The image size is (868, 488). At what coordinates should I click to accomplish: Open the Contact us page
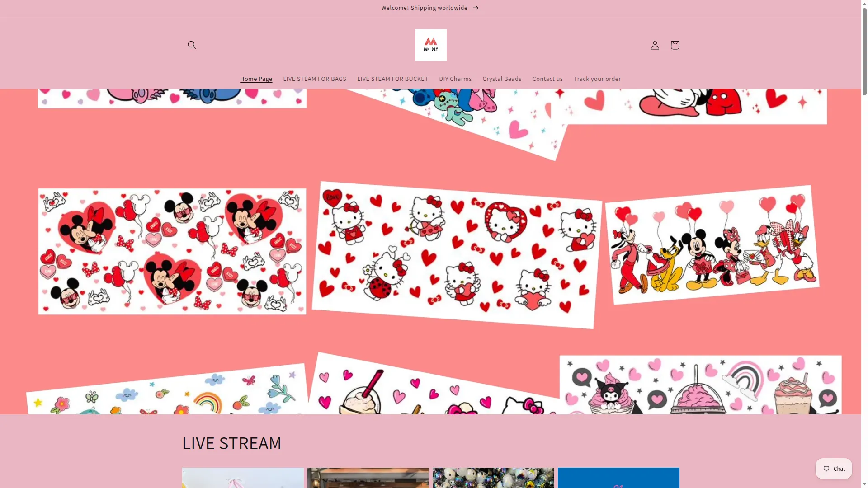547,79
